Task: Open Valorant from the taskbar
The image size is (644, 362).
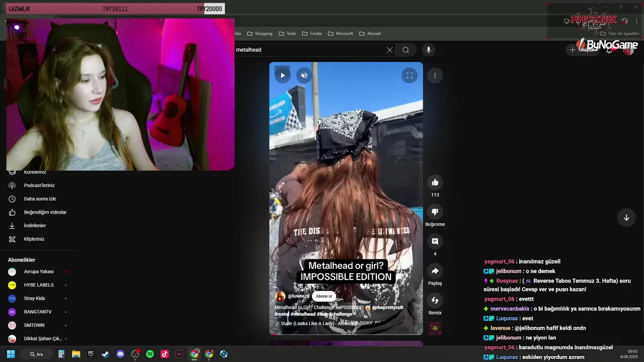Action: point(179,354)
